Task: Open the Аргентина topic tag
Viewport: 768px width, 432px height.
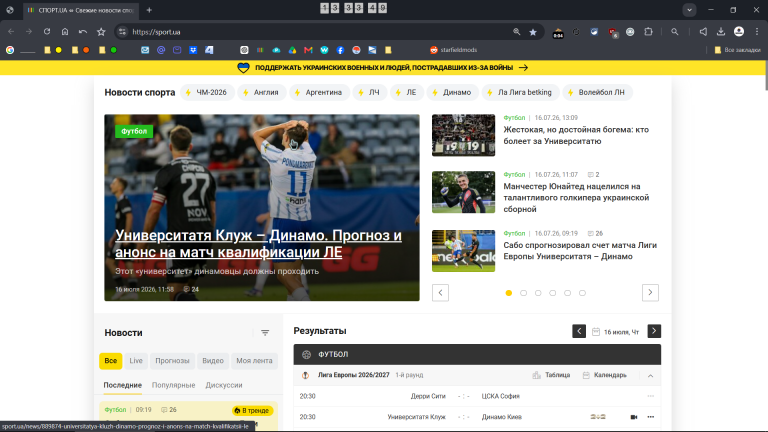Action: click(319, 93)
